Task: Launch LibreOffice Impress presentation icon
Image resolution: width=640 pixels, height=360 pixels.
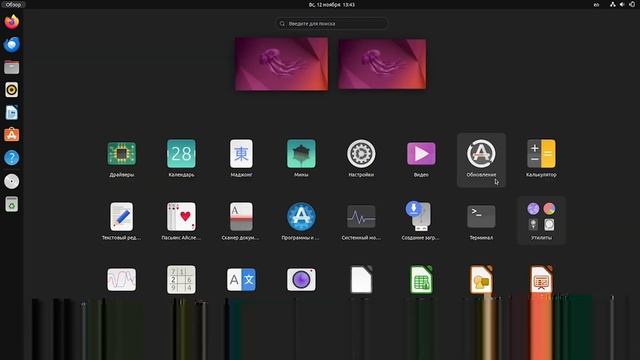Action: 541,280
